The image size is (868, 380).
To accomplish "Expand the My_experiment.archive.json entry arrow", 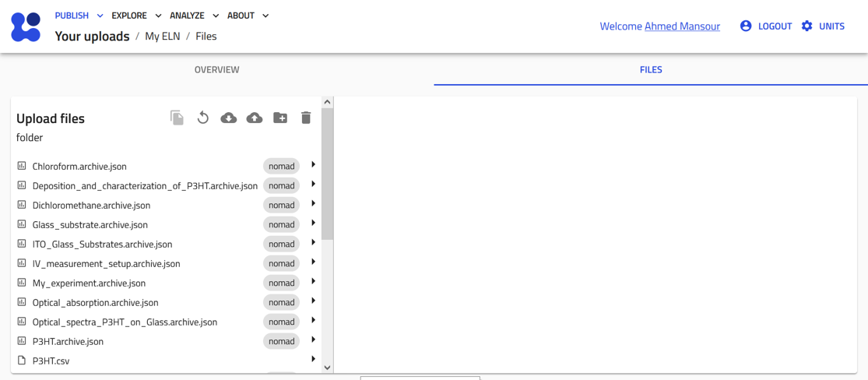I will [313, 282].
